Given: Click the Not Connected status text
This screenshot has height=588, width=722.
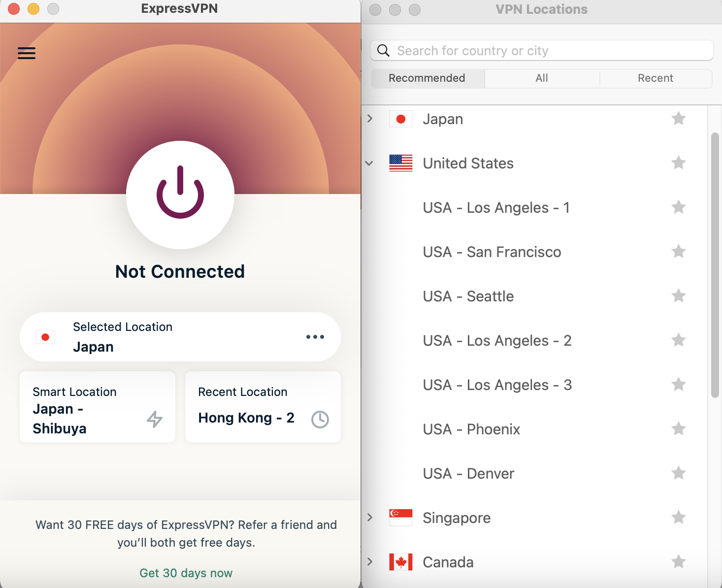Looking at the screenshot, I should tap(180, 271).
